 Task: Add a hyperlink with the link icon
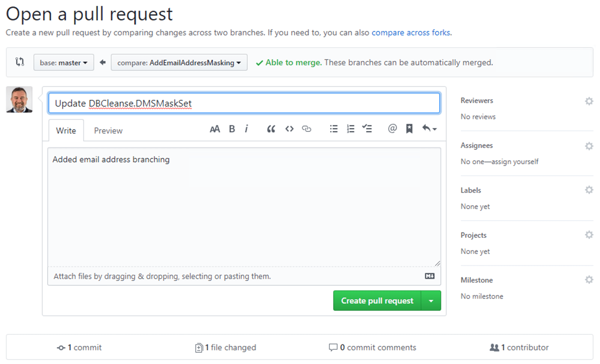(306, 129)
